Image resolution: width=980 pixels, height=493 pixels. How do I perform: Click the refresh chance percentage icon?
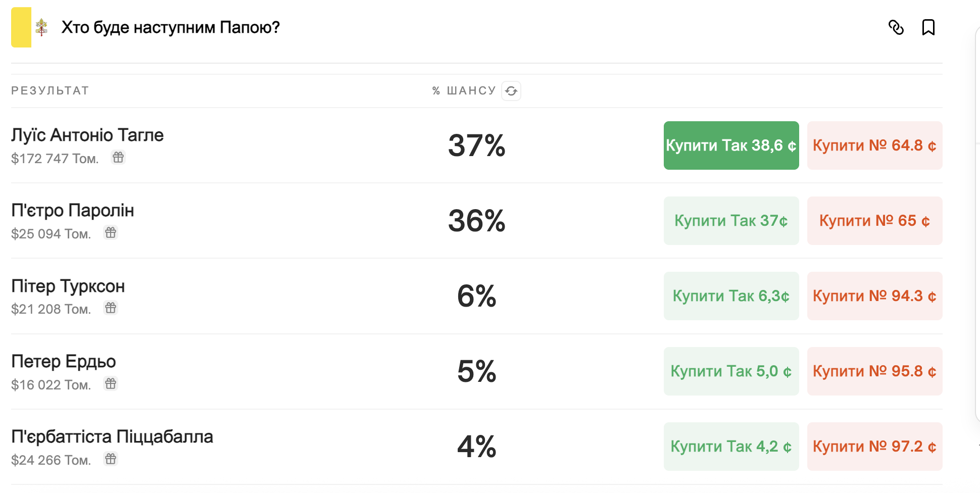point(511,91)
